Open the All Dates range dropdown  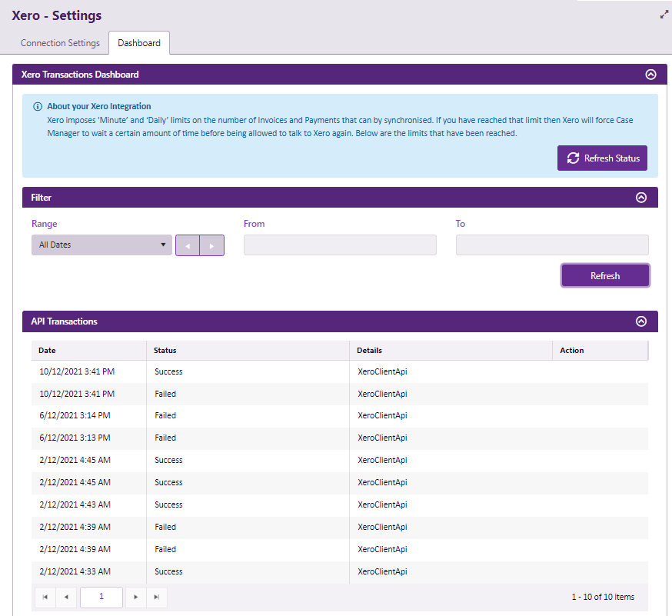point(101,245)
